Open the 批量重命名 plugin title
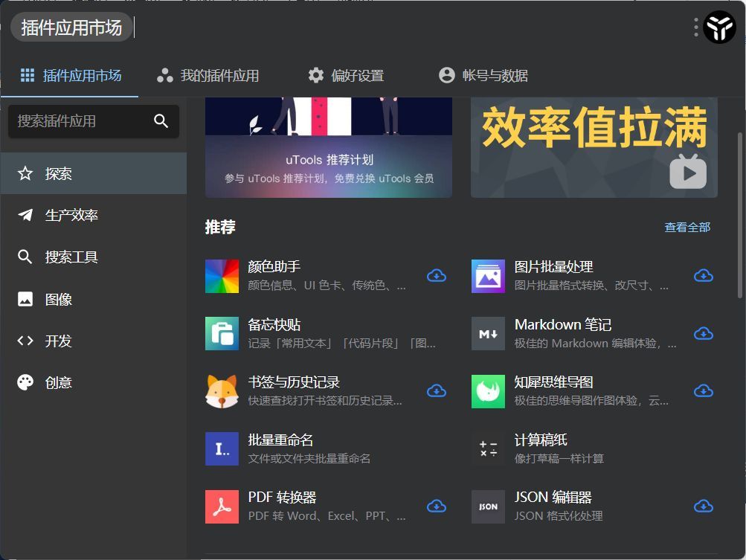Viewport: 746px width, 560px height. point(280,440)
